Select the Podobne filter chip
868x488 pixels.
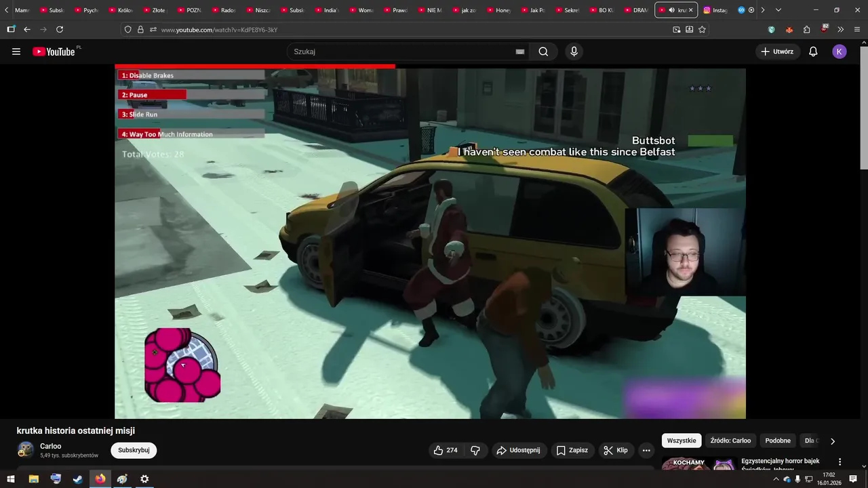pyautogui.click(x=778, y=441)
